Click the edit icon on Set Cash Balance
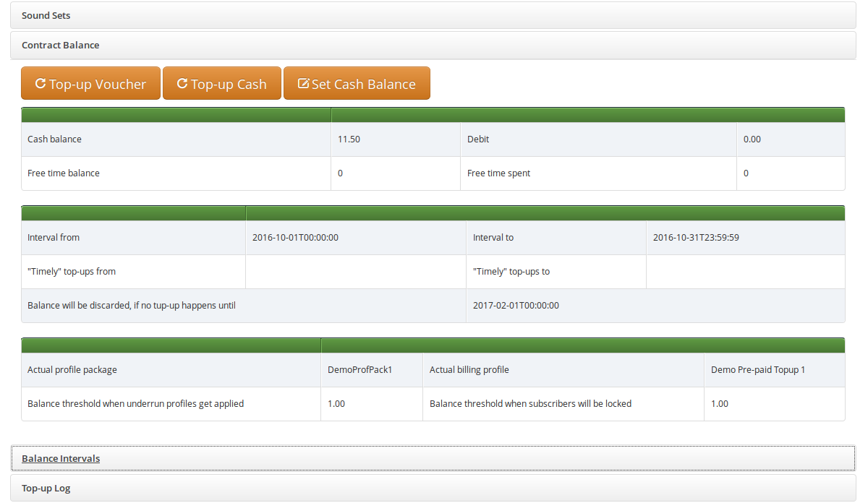 (302, 83)
